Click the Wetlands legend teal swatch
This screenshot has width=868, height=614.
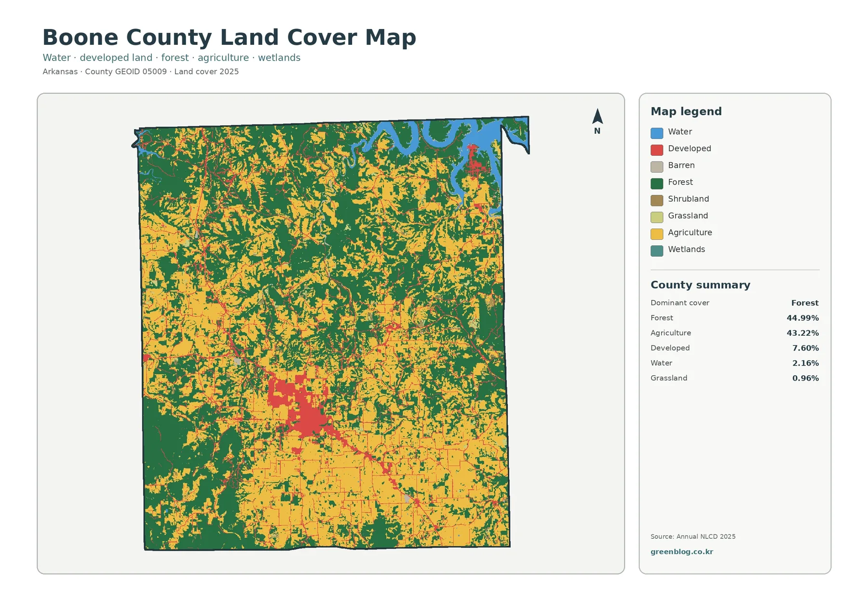657,251
